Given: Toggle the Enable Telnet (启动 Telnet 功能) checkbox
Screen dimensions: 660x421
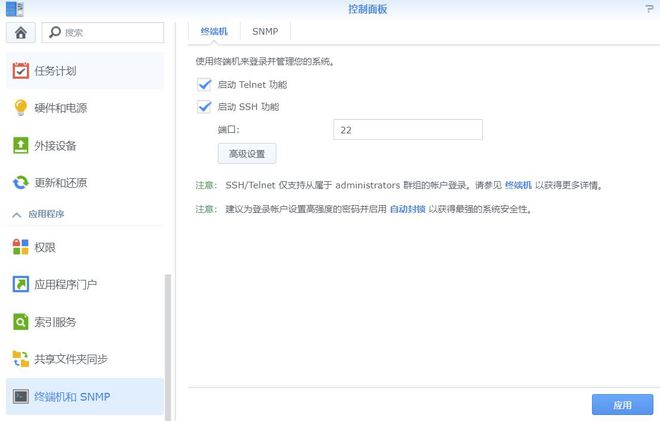Looking at the screenshot, I should pyautogui.click(x=205, y=85).
